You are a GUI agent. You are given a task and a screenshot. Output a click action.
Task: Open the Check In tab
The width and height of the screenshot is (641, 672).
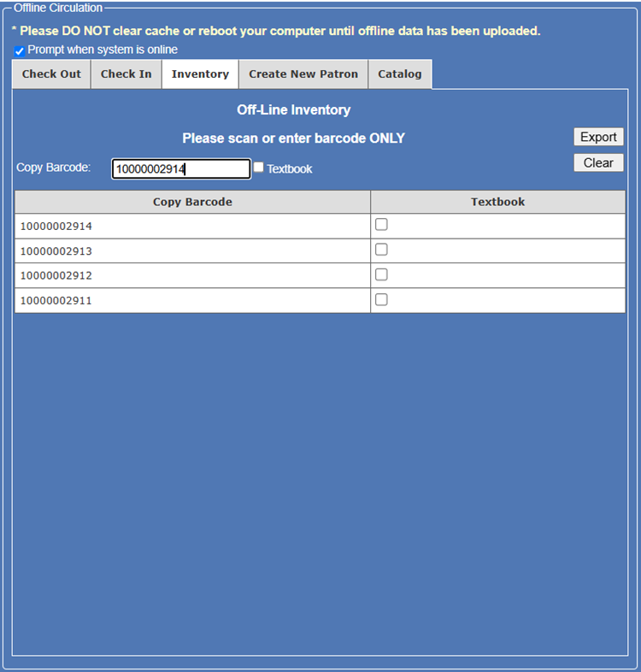[x=126, y=74]
